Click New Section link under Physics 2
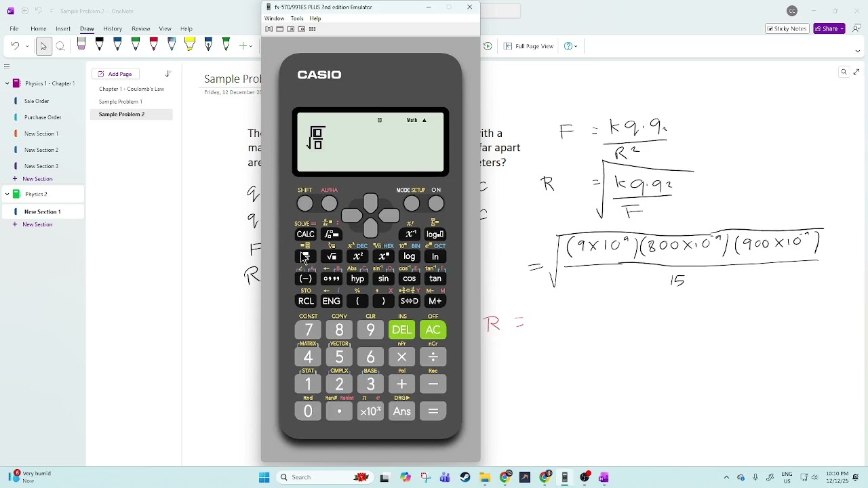This screenshot has width=868, height=488. (37, 224)
